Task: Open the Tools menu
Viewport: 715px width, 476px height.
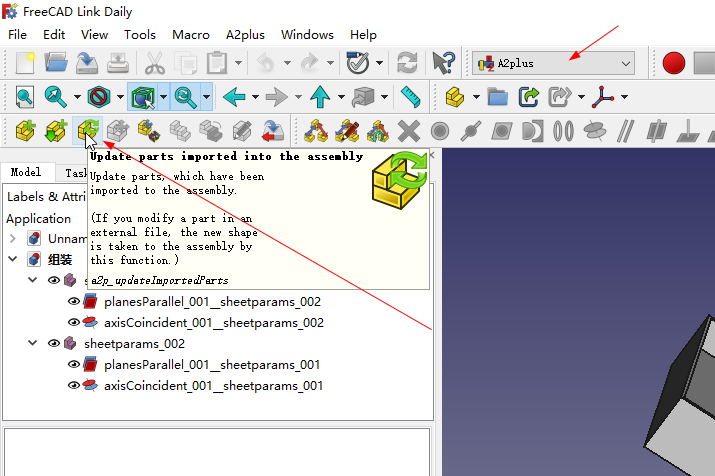Action: (x=140, y=35)
